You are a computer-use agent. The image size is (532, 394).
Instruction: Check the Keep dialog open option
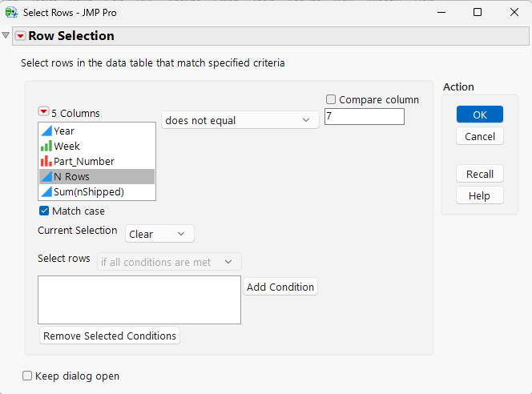pyautogui.click(x=27, y=376)
